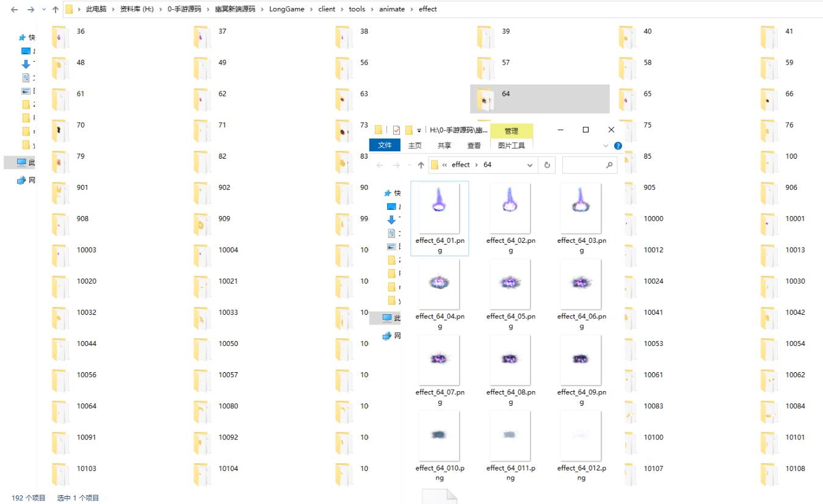
Task: Open the 文件 menu tab
Action: (385, 145)
